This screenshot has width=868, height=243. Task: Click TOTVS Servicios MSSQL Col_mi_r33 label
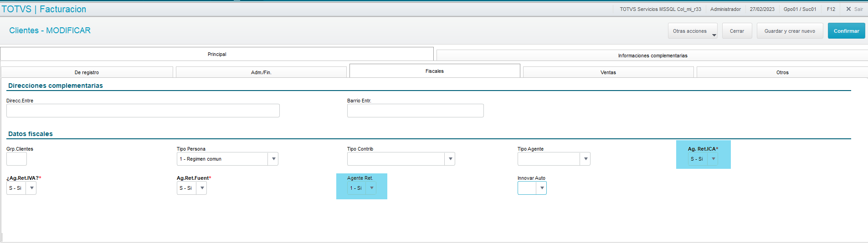[x=660, y=9]
